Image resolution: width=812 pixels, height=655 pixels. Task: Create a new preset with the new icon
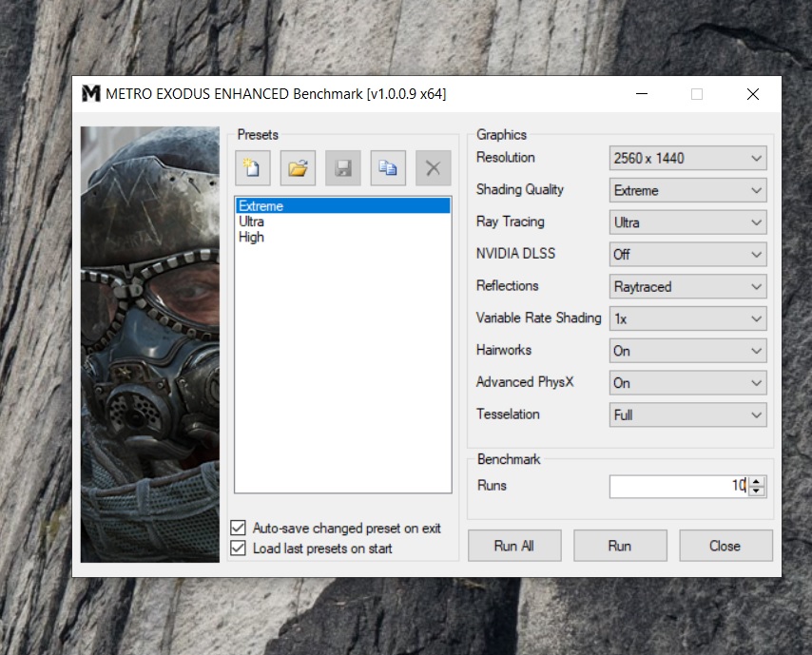pos(253,167)
